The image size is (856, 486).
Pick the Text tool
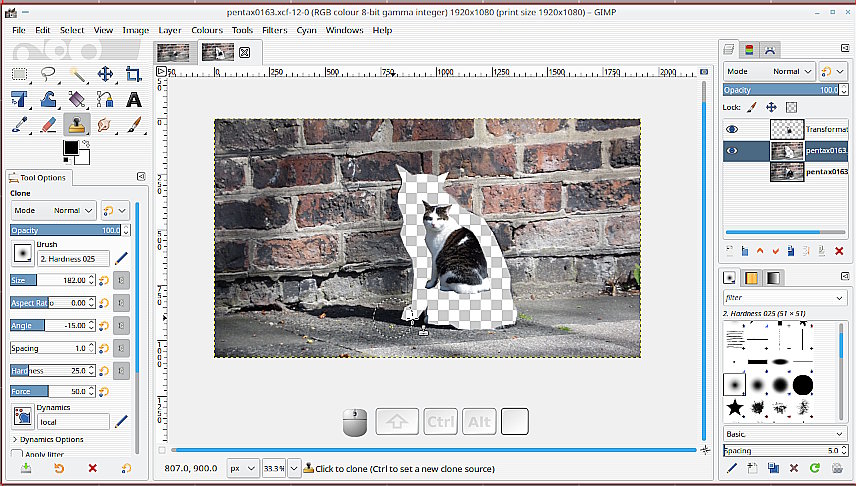pyautogui.click(x=133, y=100)
